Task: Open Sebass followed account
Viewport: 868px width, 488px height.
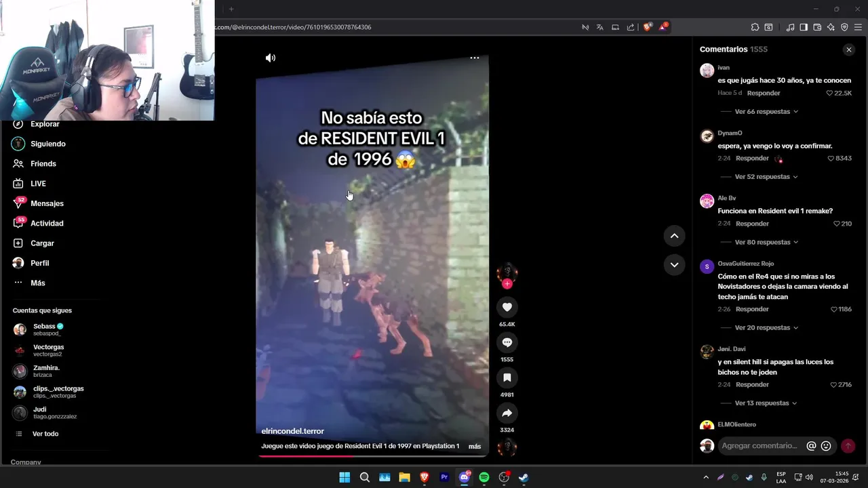Action: (47, 329)
